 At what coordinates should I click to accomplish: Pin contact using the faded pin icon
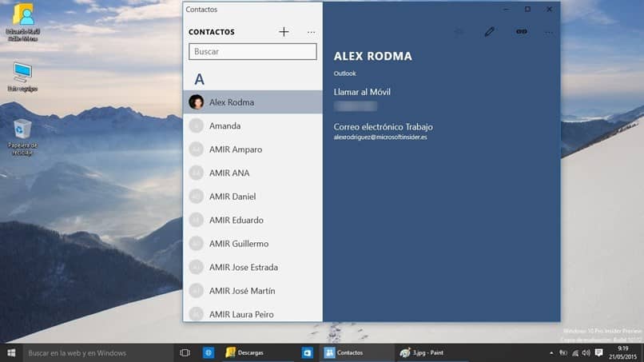point(459,32)
